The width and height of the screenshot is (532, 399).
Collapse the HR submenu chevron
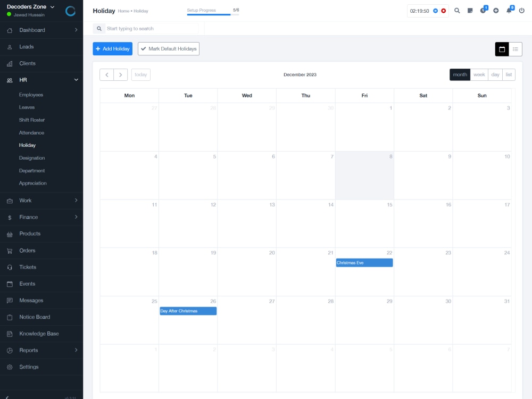coord(76,80)
